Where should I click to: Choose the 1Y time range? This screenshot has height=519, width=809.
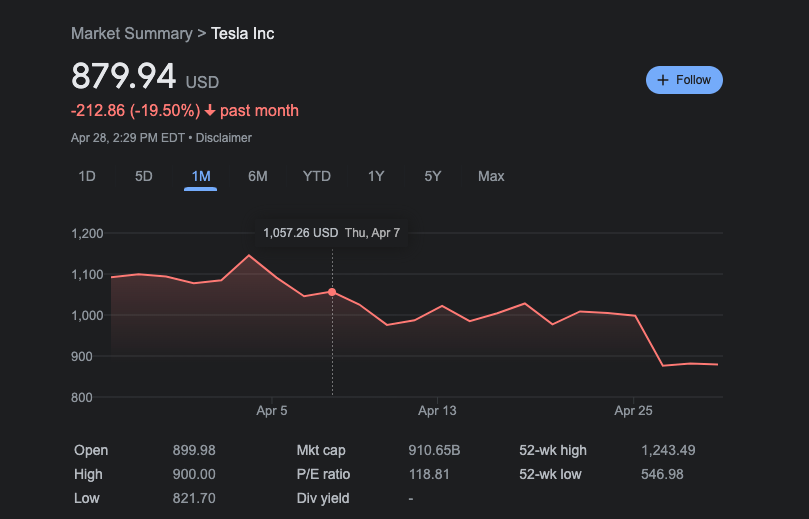(x=376, y=176)
